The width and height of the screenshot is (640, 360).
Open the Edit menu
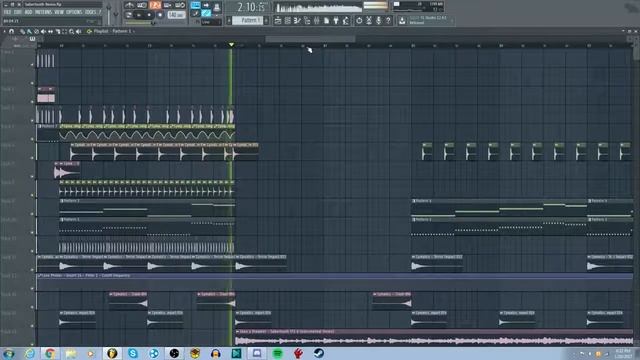(18, 12)
